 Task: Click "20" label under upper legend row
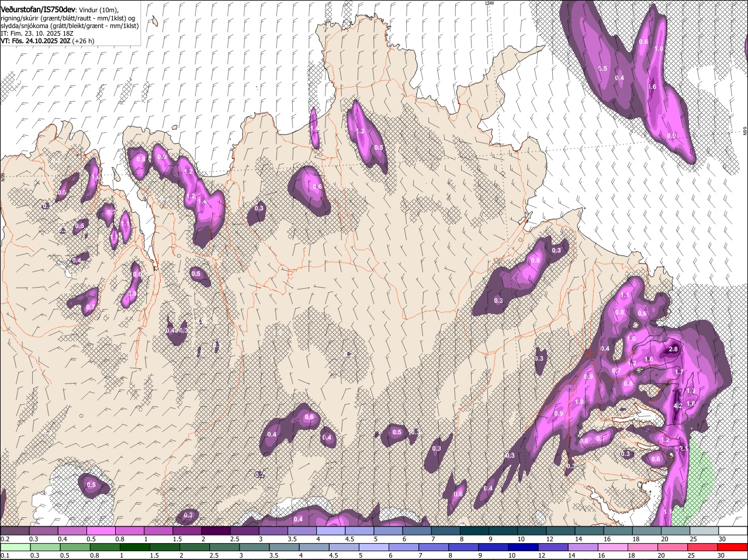click(x=664, y=538)
